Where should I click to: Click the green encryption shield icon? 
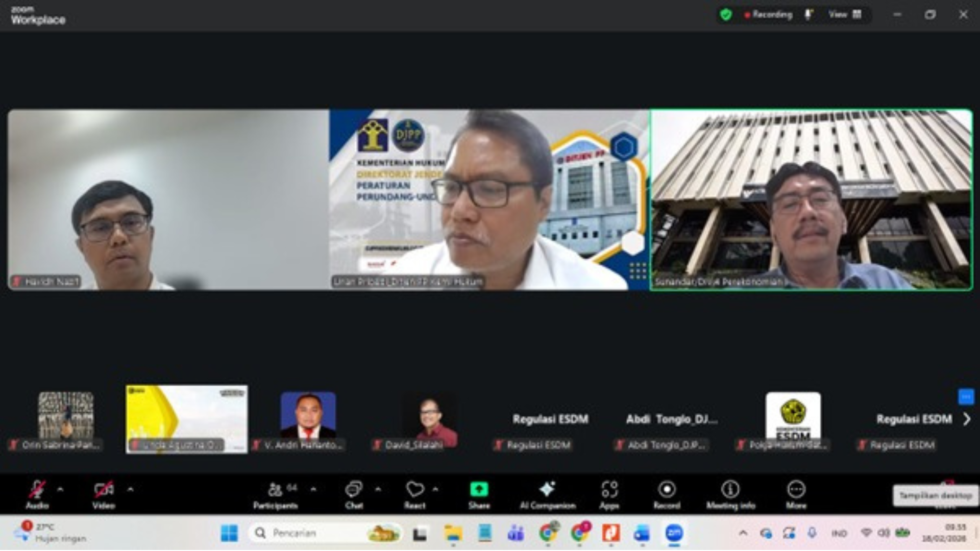(725, 15)
